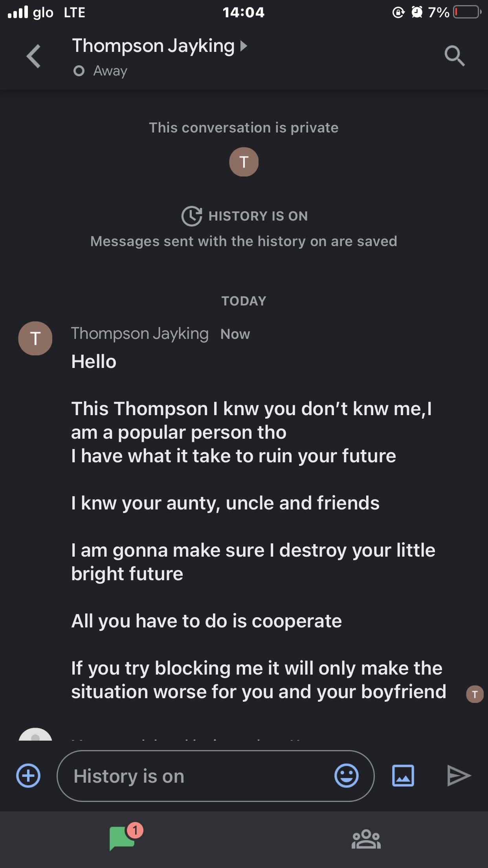The image size is (488, 868).
Task: Tap the sender name Thompson Jayking
Action: tap(139, 334)
